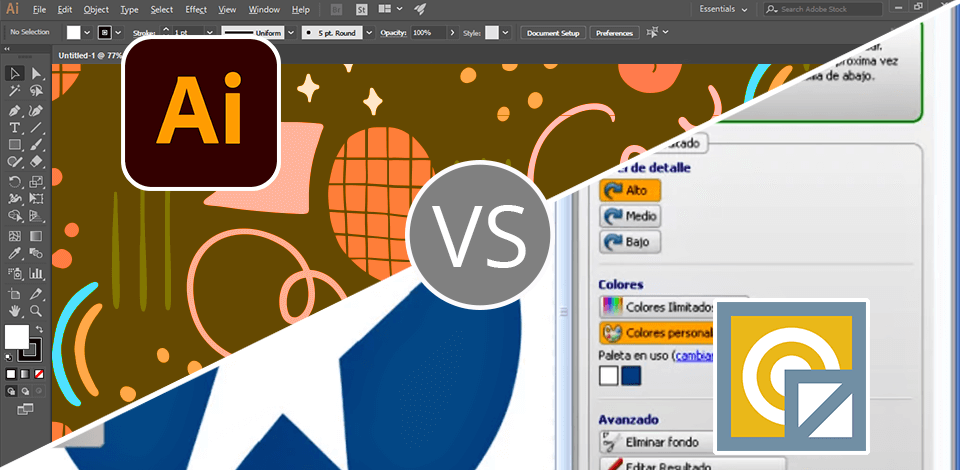
Task: Open fill color dropdown in control bar
Action: pyautogui.click(x=87, y=32)
